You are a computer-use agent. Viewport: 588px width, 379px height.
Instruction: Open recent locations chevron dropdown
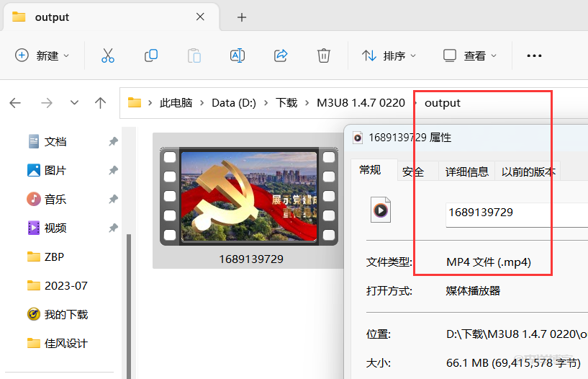74,103
